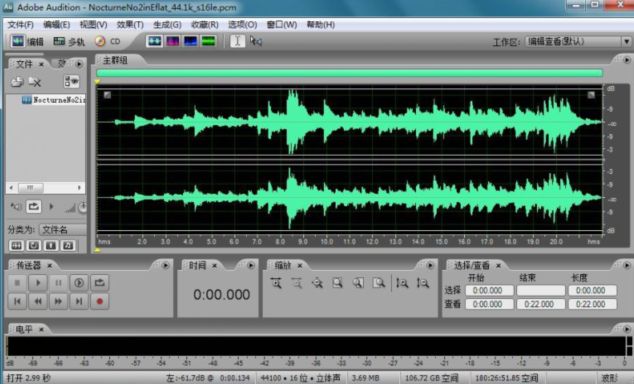
Task: Select the blue spectral pan display icon
Action: click(190, 41)
